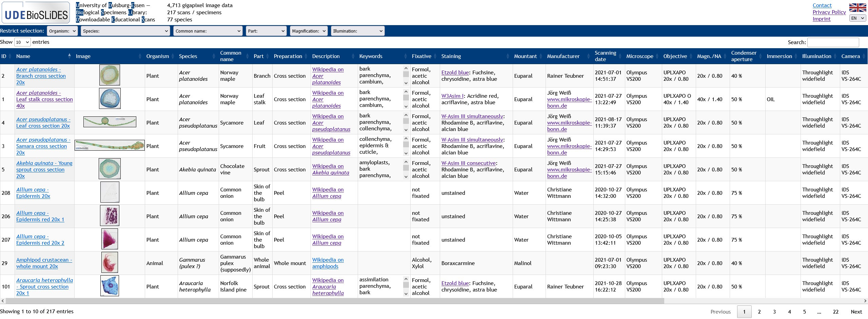The image size is (868, 319).
Task: Open the Akebia quinata sprout thumbnail
Action: [110, 169]
